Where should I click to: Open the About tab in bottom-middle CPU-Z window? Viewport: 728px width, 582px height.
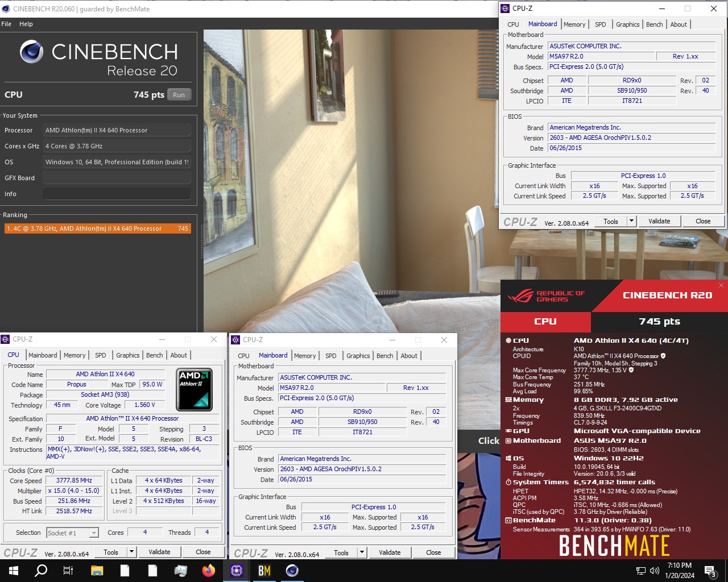coord(409,356)
